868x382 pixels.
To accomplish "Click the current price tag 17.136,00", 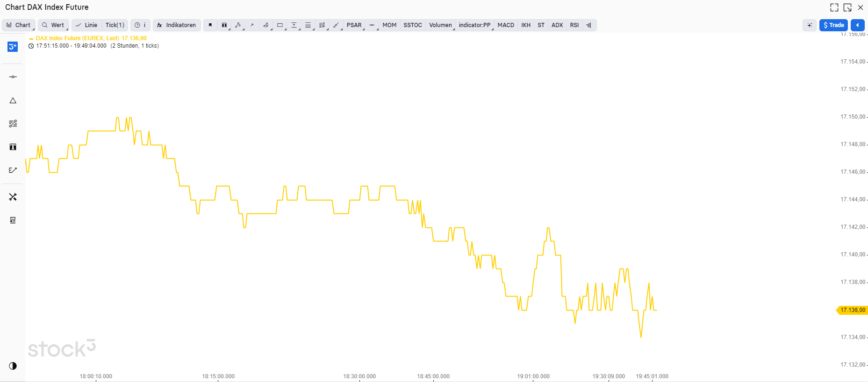I will [x=852, y=310].
